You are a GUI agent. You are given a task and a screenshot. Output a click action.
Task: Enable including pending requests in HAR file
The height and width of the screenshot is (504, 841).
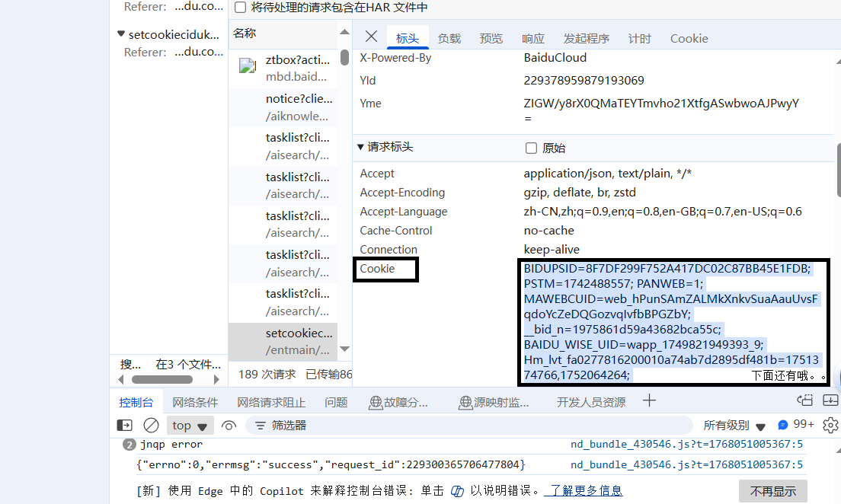pos(240,8)
